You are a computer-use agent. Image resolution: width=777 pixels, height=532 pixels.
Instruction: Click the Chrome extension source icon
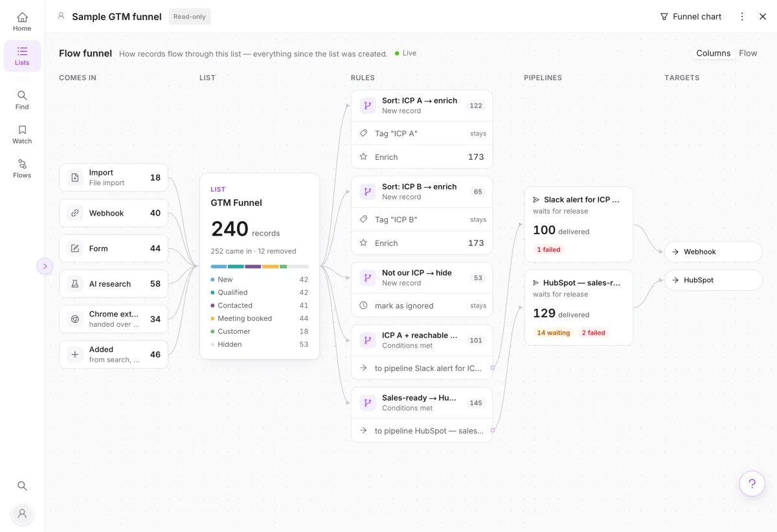[x=75, y=319]
